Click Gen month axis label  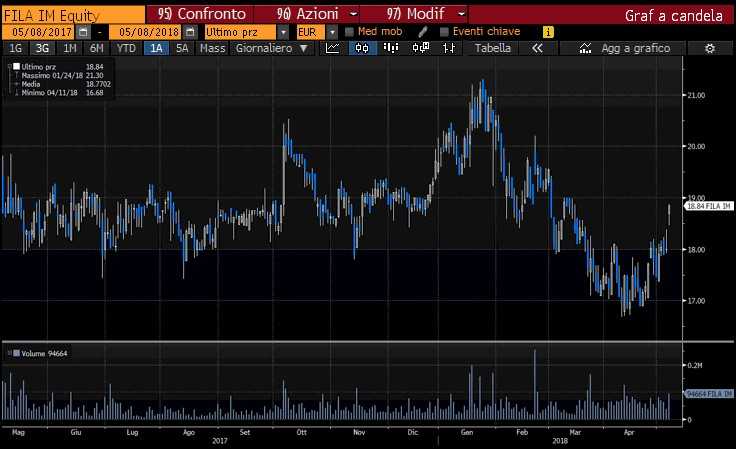tap(467, 432)
